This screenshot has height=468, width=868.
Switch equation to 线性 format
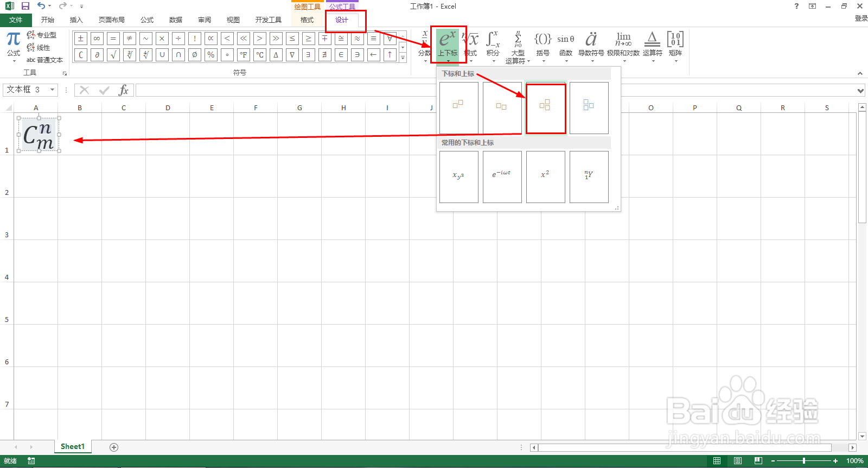39,48
